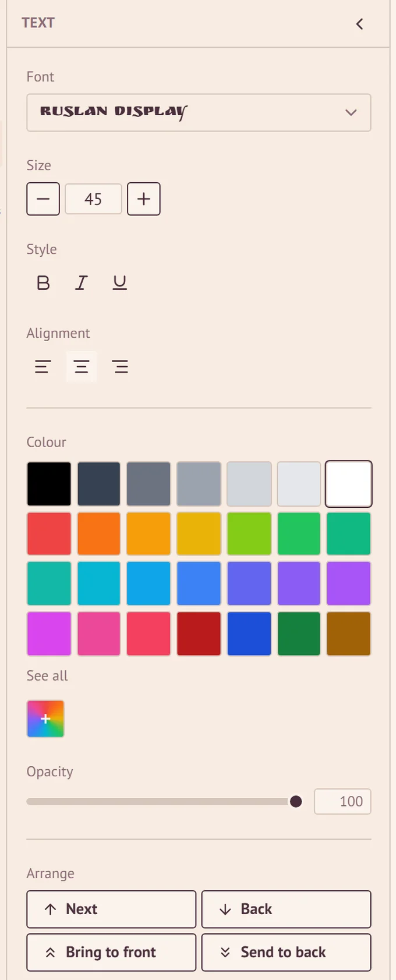Increase the font size with the plus button
This screenshot has height=980, width=396.
point(144,199)
